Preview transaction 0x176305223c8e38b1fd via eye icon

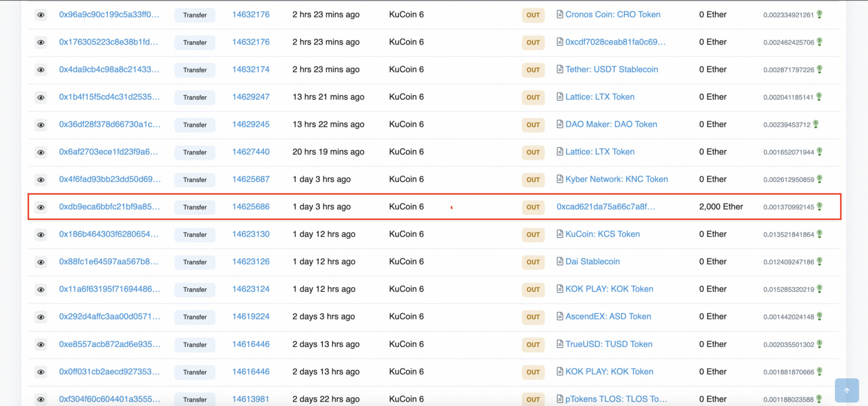[x=41, y=42]
